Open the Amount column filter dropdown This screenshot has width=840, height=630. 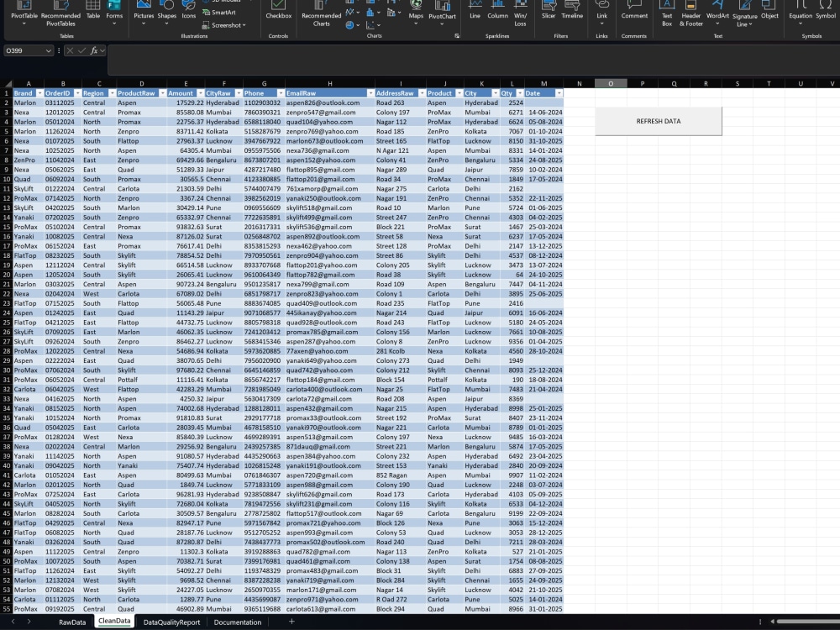coord(201,93)
